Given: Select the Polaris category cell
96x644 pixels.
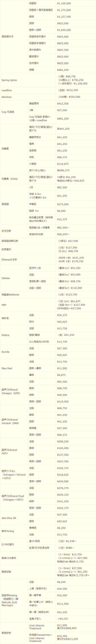Looking at the screenshot, I should [14, 335].
